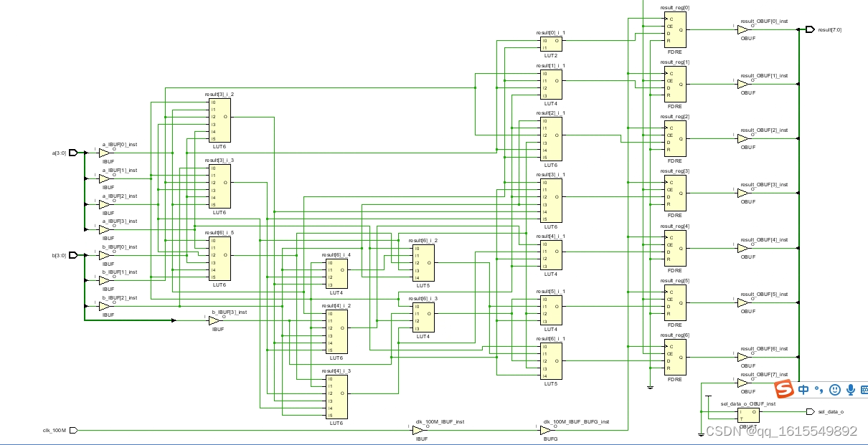Select the result[1]_i_1 LUT4 cell

pos(551,85)
